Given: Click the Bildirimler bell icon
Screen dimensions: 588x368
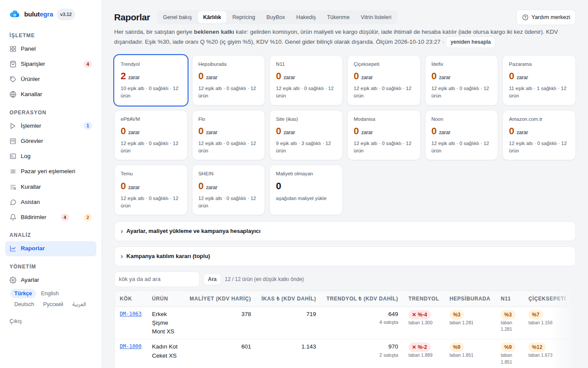Looking at the screenshot, I should (x=13, y=217).
